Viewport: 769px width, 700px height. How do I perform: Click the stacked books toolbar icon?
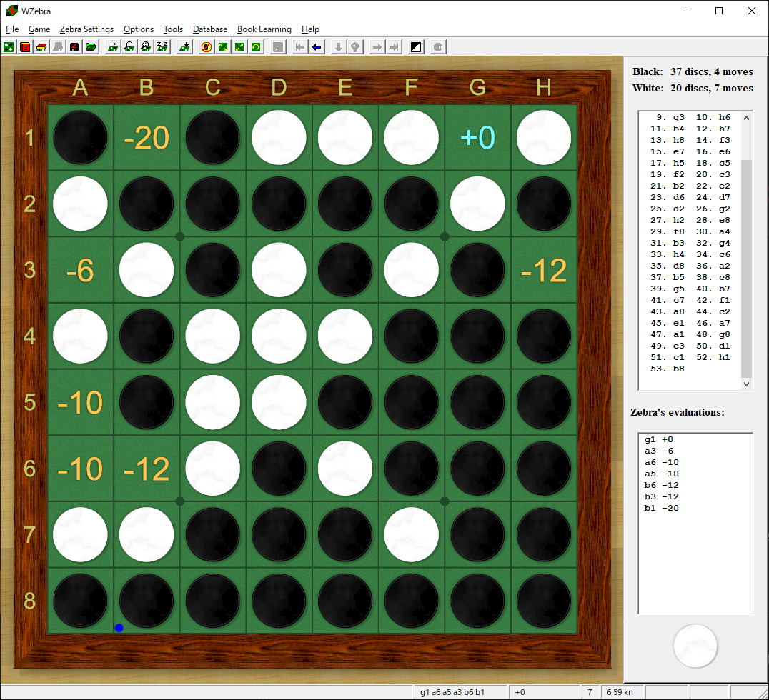pos(41,47)
